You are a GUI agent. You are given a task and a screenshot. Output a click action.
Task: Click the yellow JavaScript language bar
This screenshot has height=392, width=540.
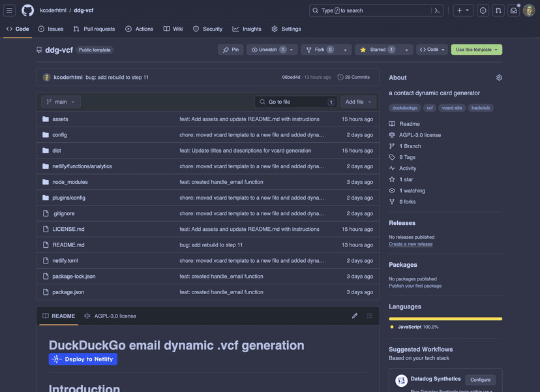click(x=445, y=319)
